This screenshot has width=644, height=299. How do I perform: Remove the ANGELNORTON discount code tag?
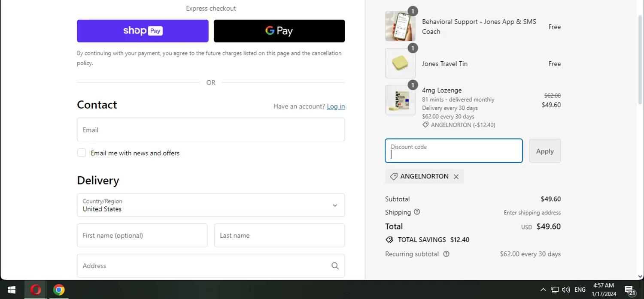pos(456,177)
